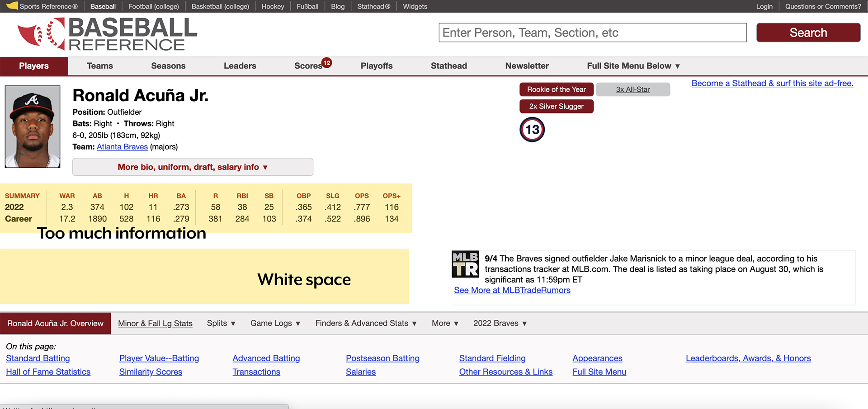Jump to Standard Batting section

tap(38, 358)
